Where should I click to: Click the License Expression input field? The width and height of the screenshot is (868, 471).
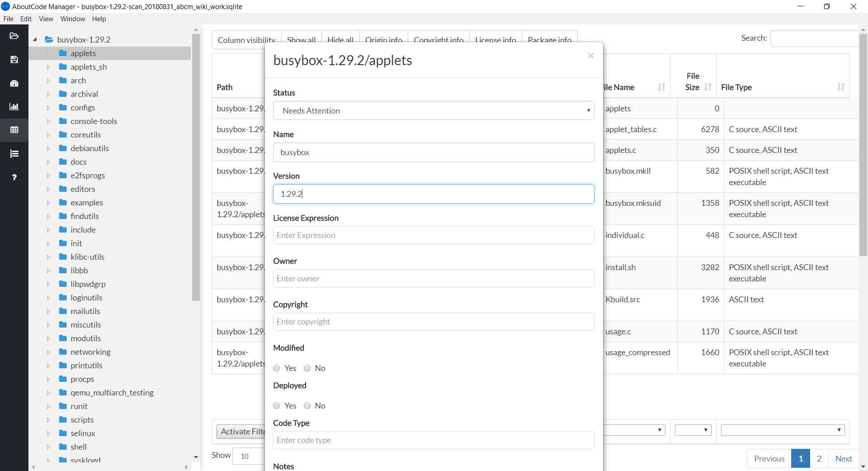434,235
